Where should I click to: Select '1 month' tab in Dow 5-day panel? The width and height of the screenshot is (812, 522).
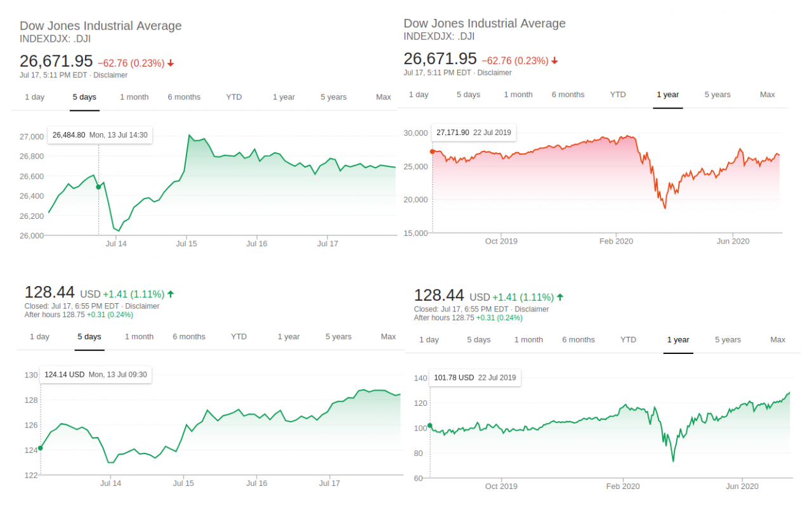click(134, 97)
